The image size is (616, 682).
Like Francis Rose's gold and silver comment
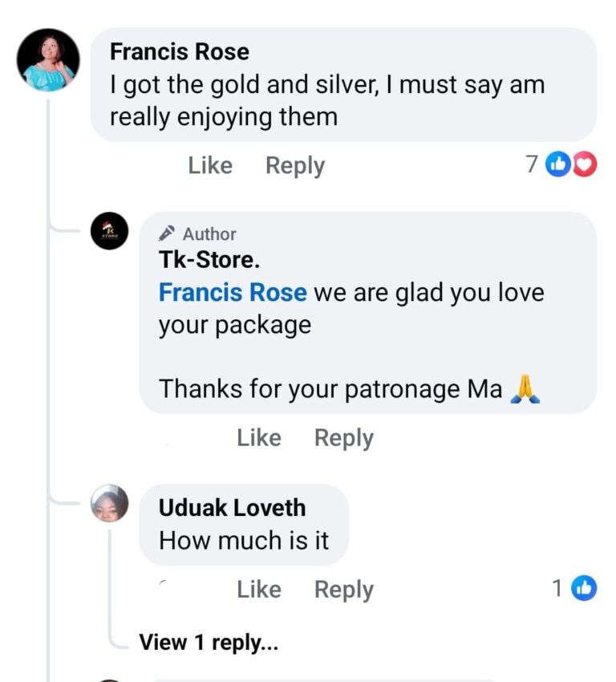[210, 165]
